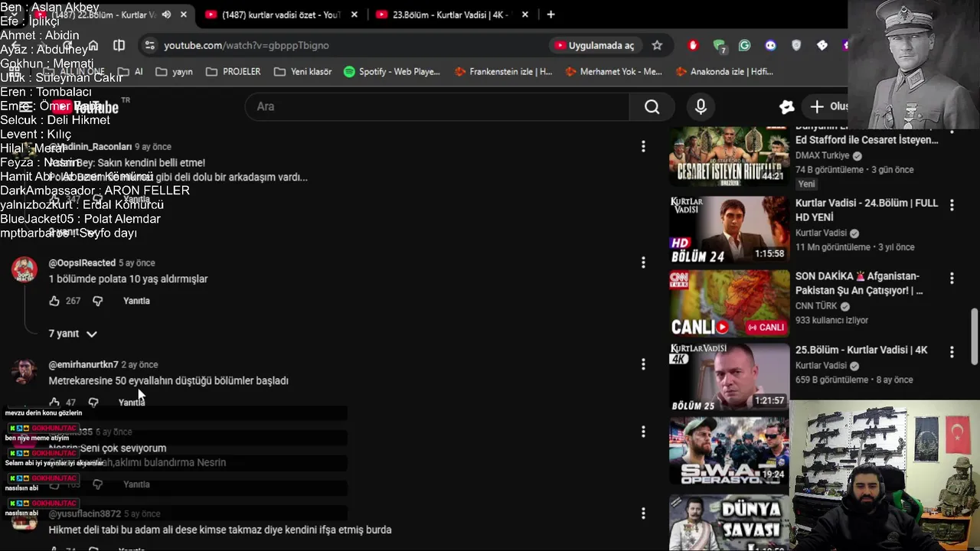Close the 23.Bölüm Kurtlar Vadisi 4K tab
The width and height of the screenshot is (980, 551).
click(x=525, y=15)
